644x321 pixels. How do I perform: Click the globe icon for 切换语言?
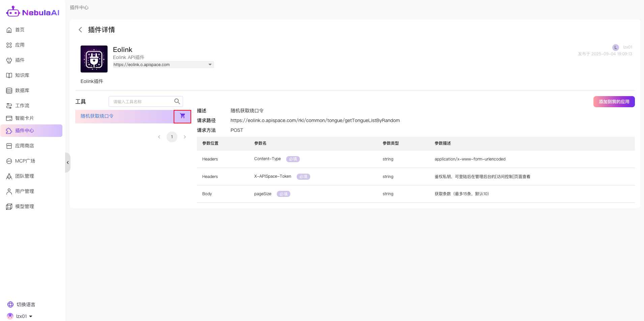pyautogui.click(x=10, y=304)
